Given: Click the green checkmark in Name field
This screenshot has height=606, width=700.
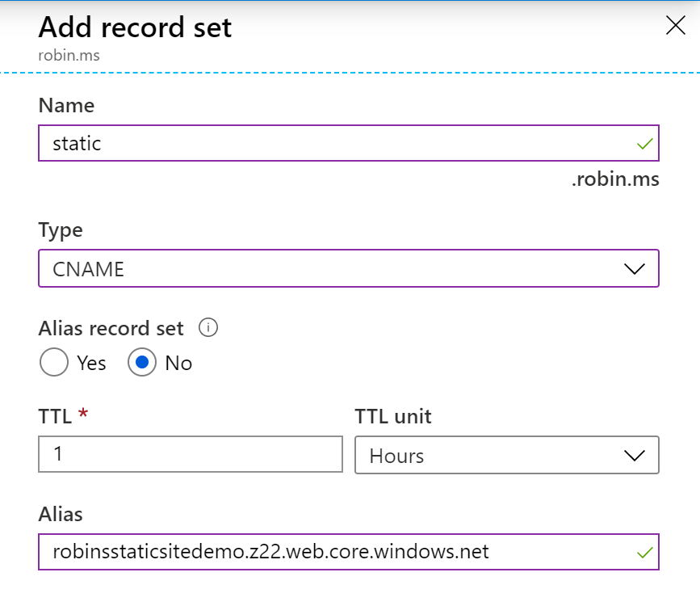Looking at the screenshot, I should click(644, 144).
